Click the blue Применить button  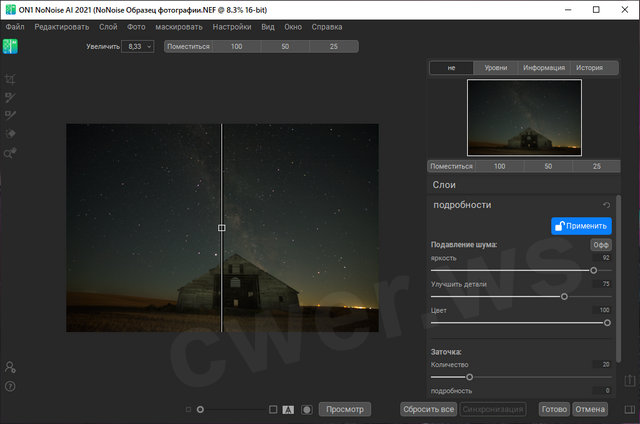click(581, 226)
